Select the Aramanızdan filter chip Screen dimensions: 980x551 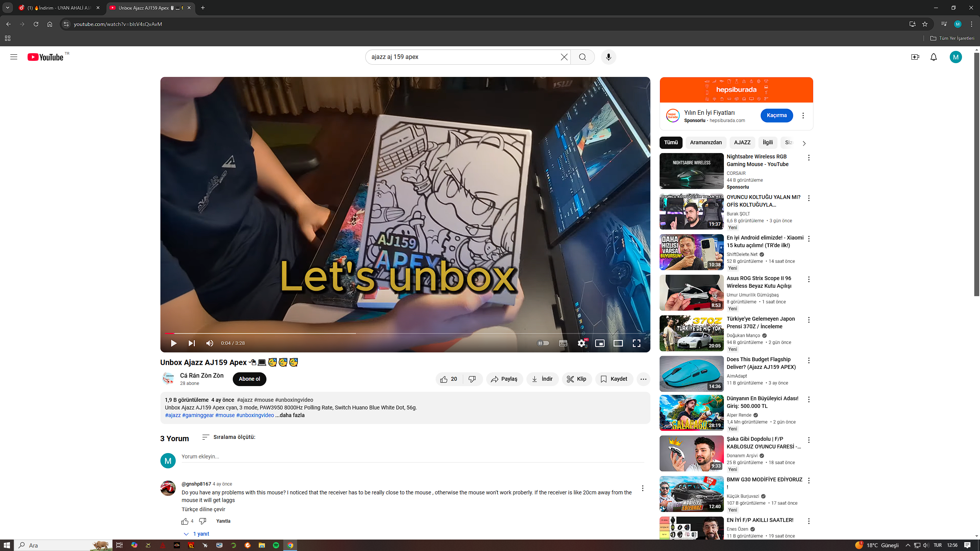tap(706, 143)
